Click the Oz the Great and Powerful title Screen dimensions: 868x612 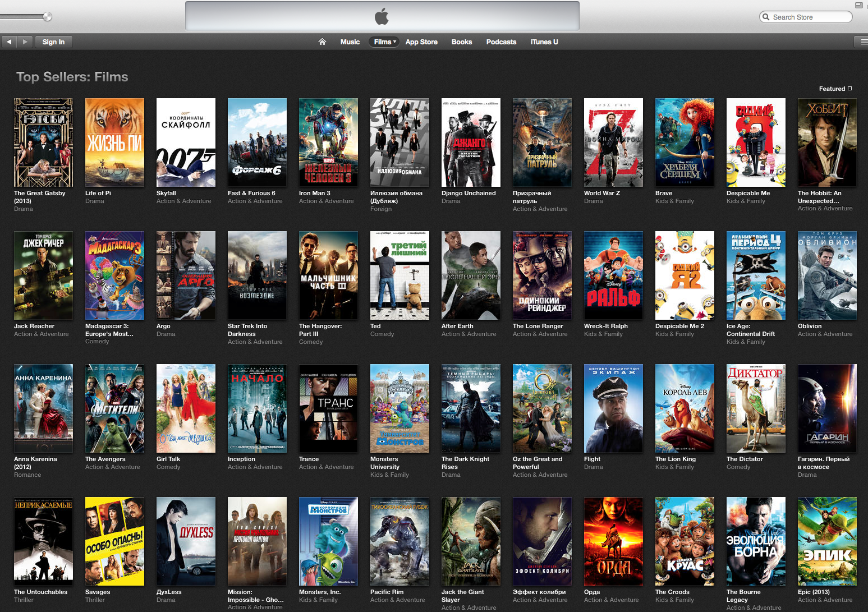[x=538, y=463]
